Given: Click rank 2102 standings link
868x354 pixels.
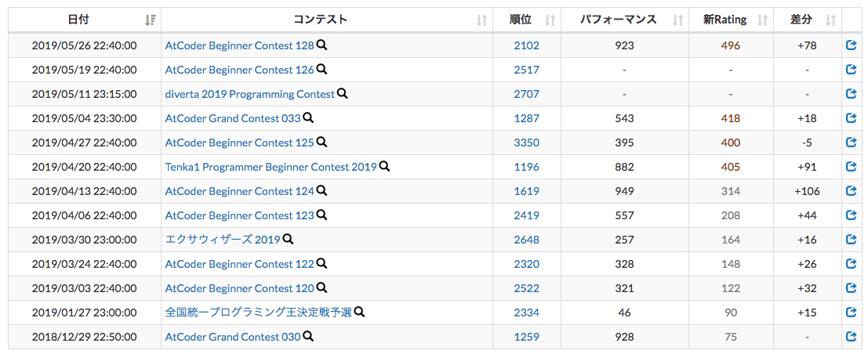Looking at the screenshot, I should coord(526,46).
